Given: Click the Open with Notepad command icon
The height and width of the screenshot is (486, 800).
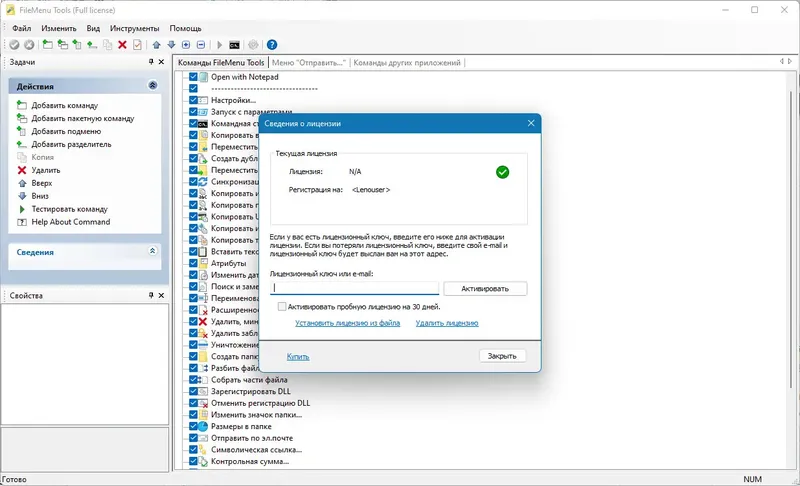Looking at the screenshot, I should tap(204, 77).
